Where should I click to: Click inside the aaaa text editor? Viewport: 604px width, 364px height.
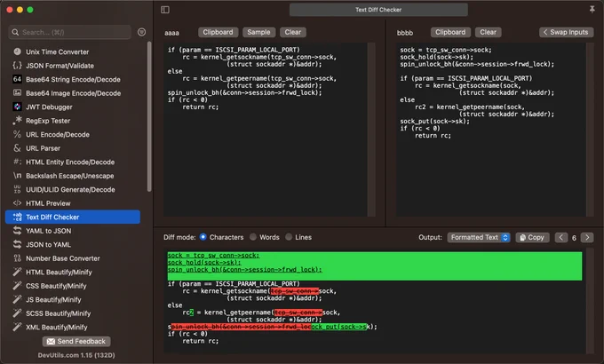click(x=266, y=130)
